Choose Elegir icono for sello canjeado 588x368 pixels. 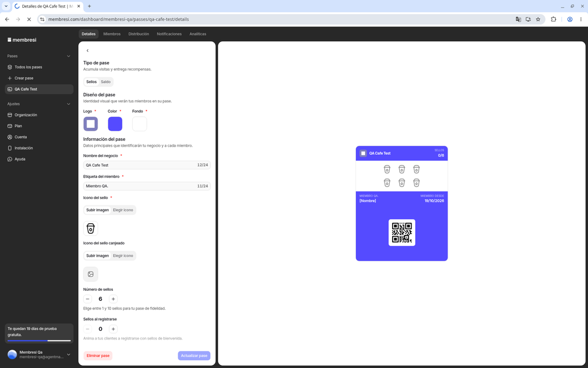coord(123,256)
